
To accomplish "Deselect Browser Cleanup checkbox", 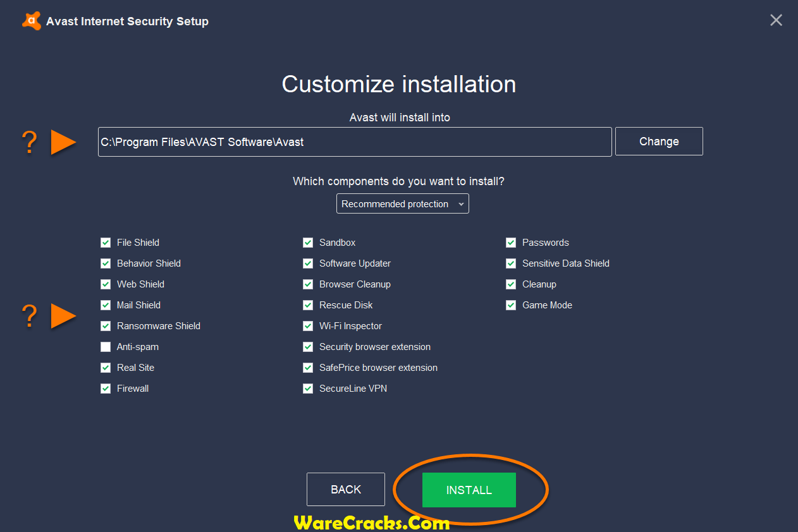I will 308,284.
